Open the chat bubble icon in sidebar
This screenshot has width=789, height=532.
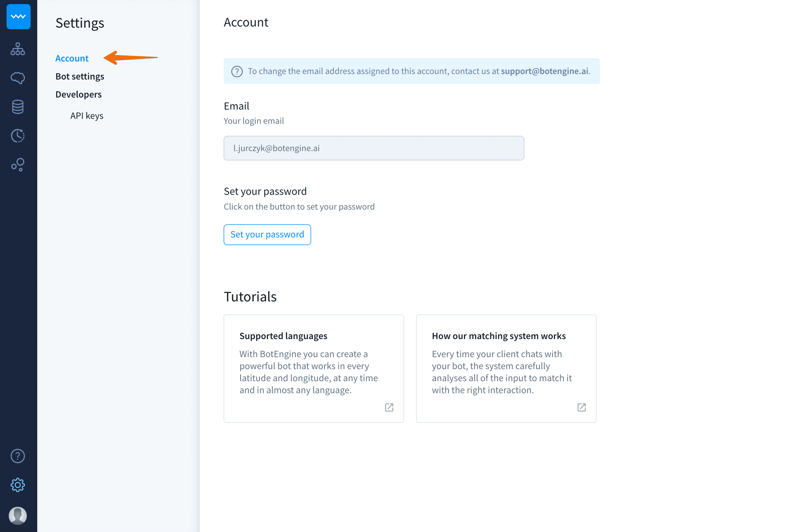tap(18, 78)
